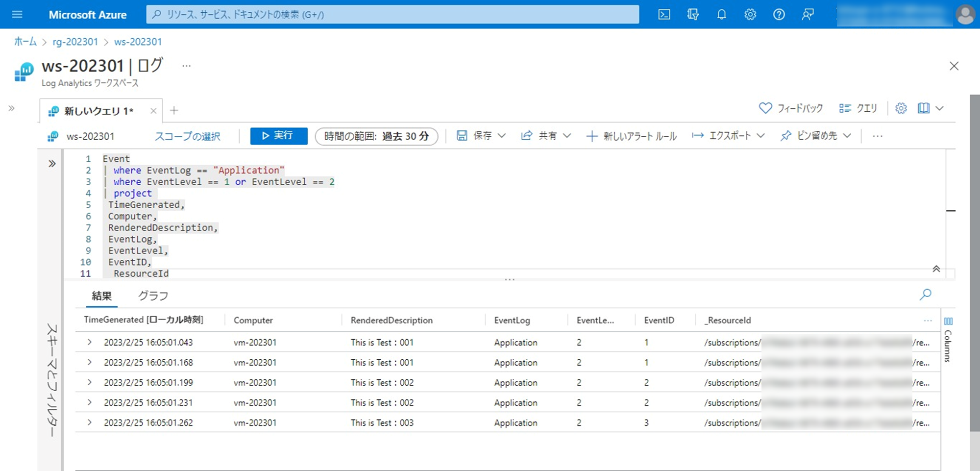Screen dimensions: 980x471
Task: Close the 新しいクエリ 1 query tab
Action: 153,111
